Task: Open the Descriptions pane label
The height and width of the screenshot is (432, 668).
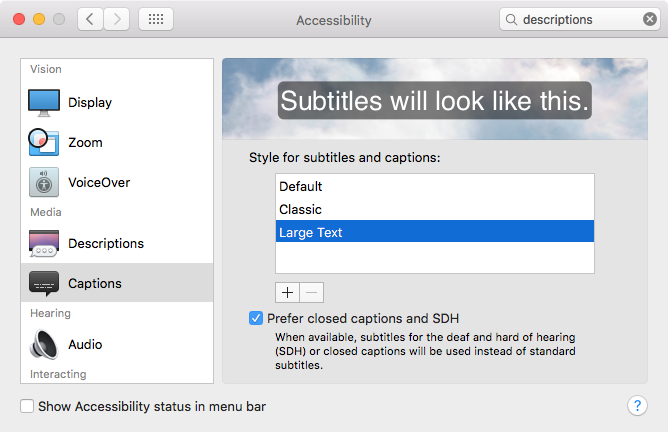Action: (106, 243)
